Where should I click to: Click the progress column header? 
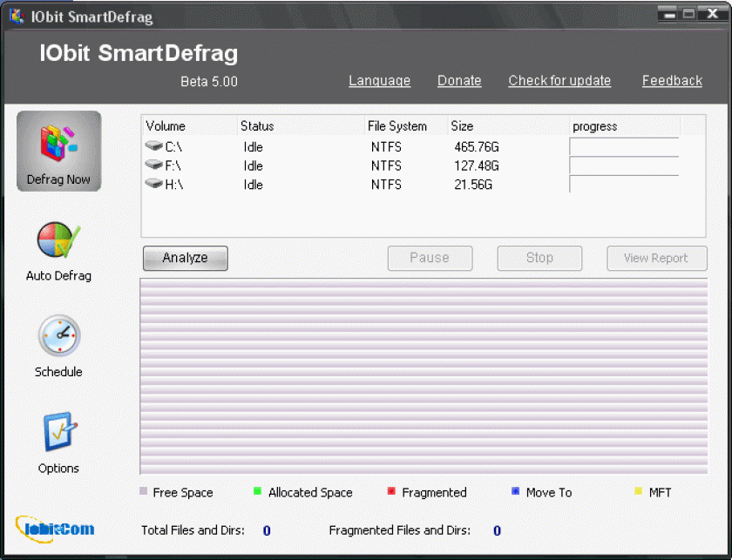(625, 126)
